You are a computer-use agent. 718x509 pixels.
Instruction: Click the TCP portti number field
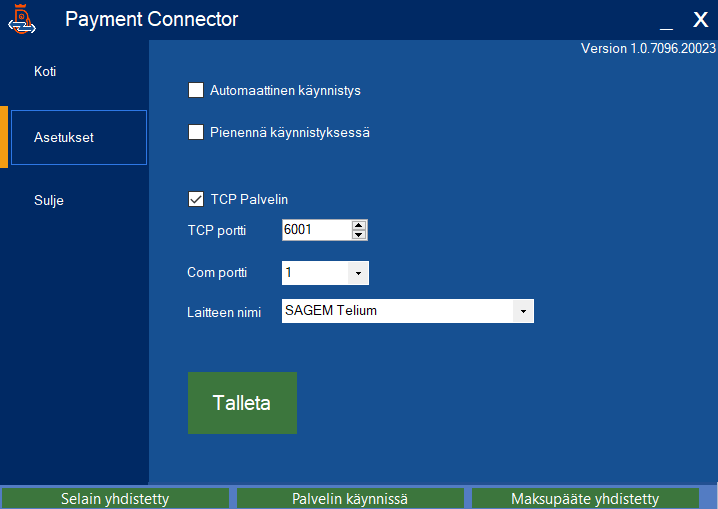315,230
